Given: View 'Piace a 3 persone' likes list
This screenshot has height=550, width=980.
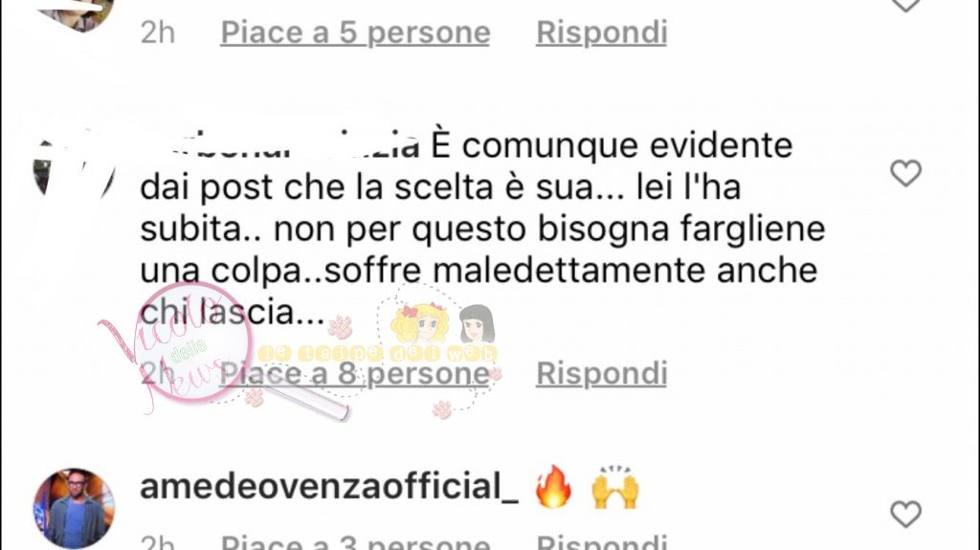Looking at the screenshot, I should pyautogui.click(x=355, y=541).
